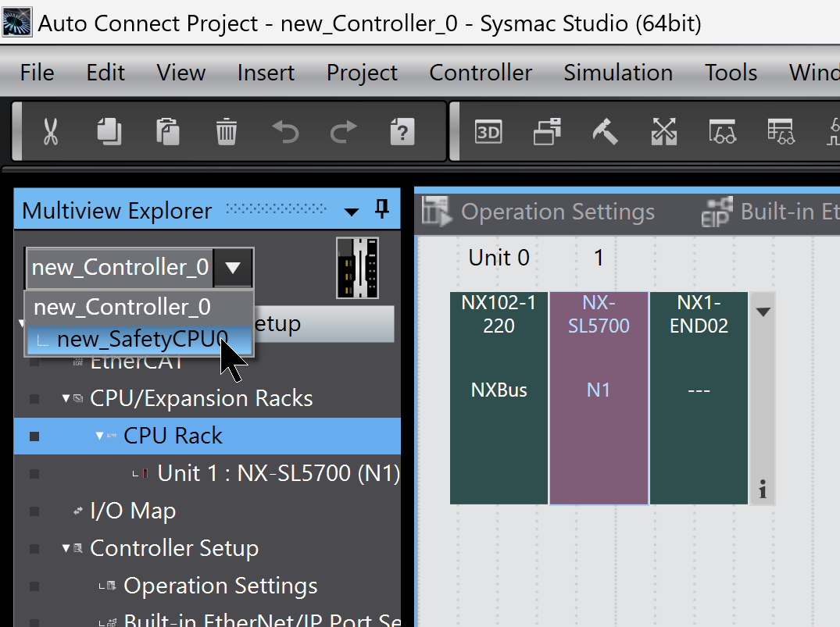The width and height of the screenshot is (840, 627).
Task: Click the info icon beside the rack
Action: point(763,489)
